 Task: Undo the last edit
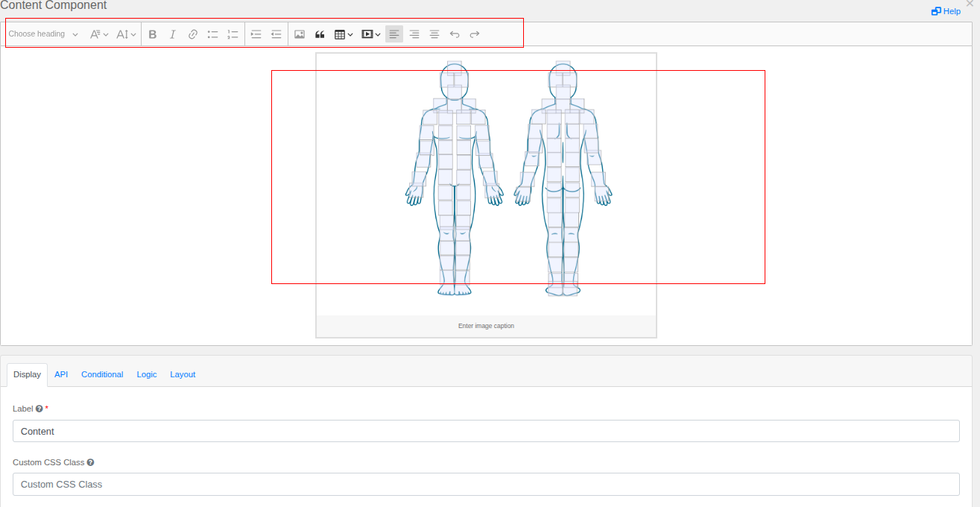pos(455,34)
